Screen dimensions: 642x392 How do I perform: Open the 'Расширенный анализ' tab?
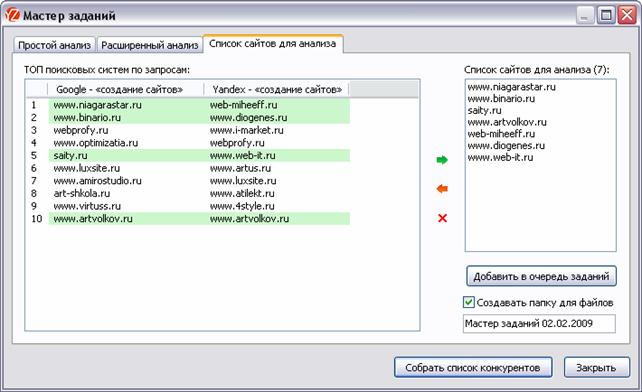(149, 45)
